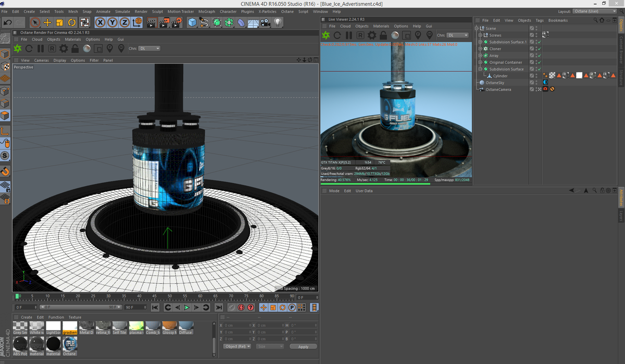Expand the Array object tree
The width and height of the screenshot is (625, 364).
480,56
